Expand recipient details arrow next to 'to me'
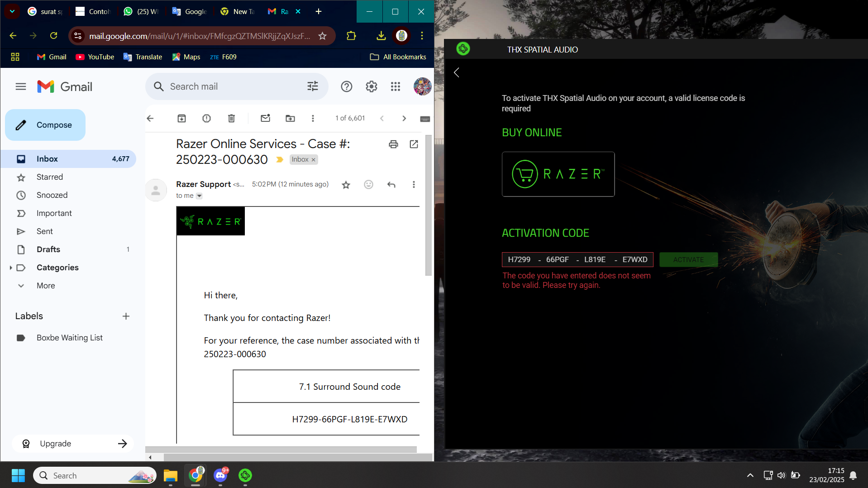Viewport: 868px width, 488px height. point(199,196)
